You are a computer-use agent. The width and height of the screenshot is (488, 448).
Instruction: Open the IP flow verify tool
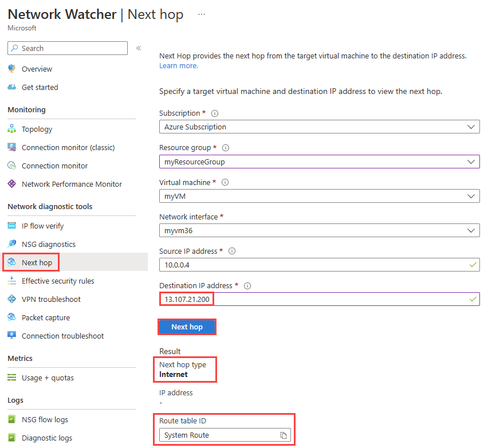pos(41,226)
